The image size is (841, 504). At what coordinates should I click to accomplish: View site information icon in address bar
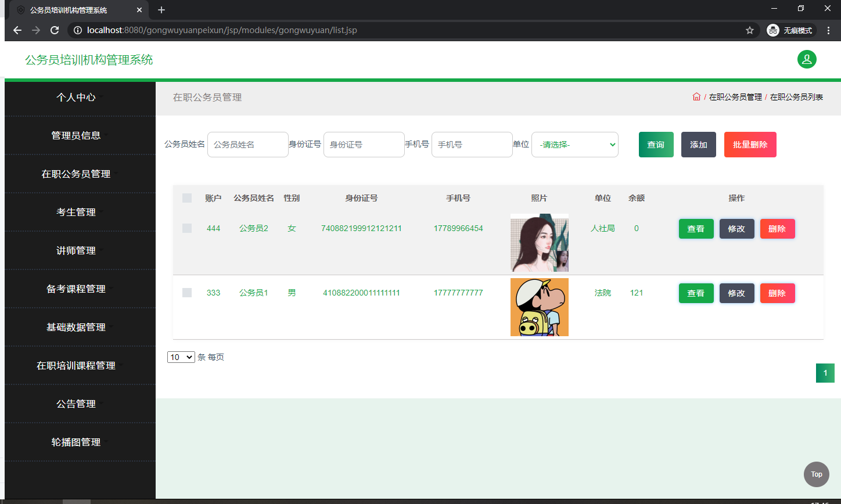tap(78, 30)
